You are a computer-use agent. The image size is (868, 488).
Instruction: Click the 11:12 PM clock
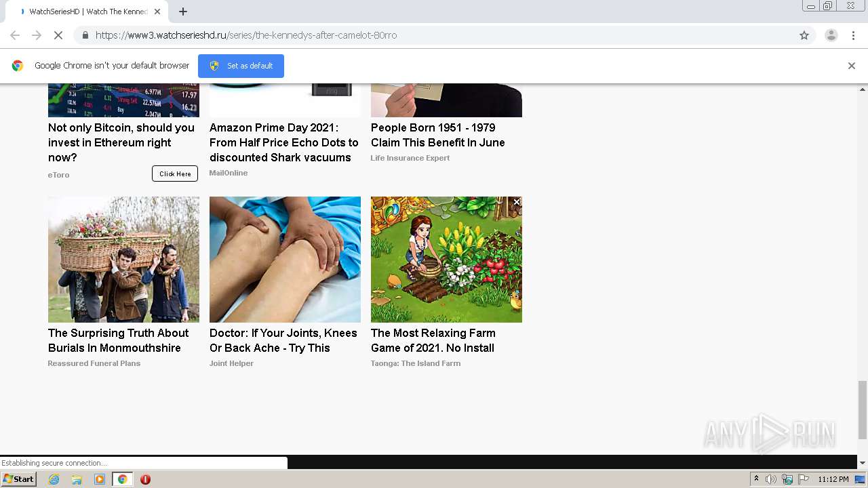833,479
